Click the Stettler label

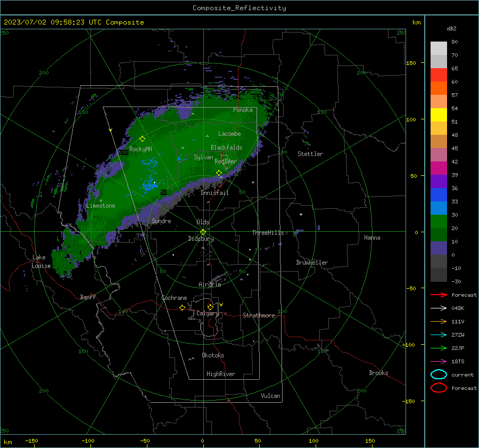310,154
